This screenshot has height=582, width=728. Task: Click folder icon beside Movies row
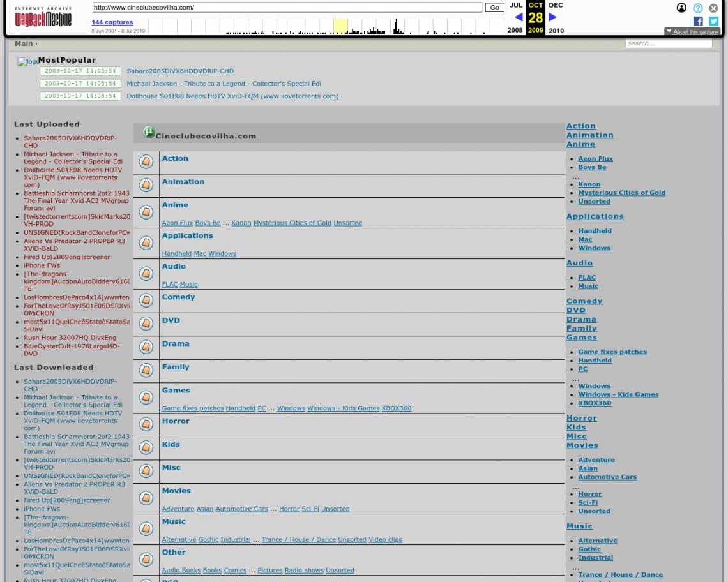(146, 498)
